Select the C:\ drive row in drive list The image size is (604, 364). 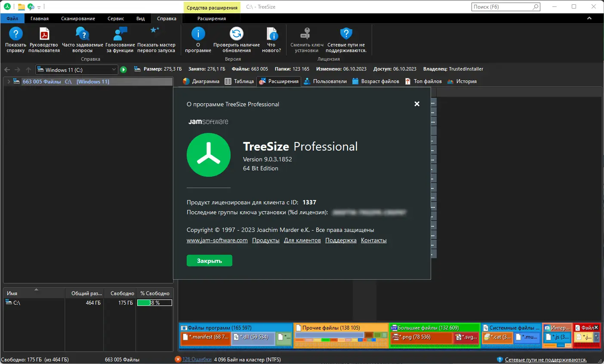click(88, 303)
